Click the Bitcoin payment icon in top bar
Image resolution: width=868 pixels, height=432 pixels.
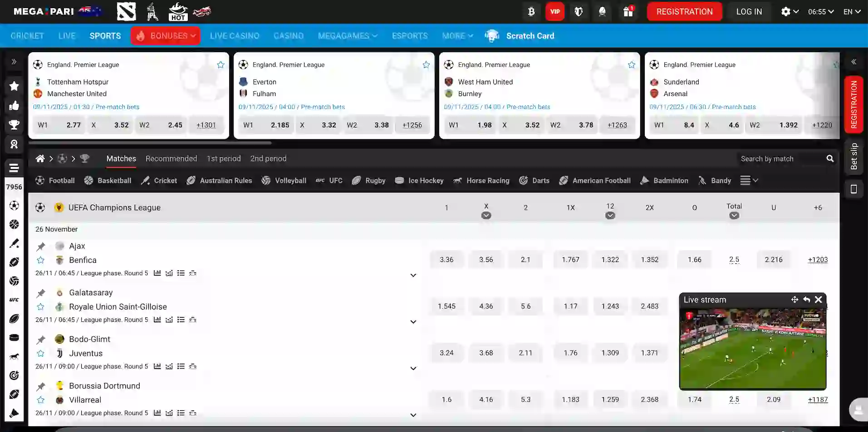tap(531, 11)
